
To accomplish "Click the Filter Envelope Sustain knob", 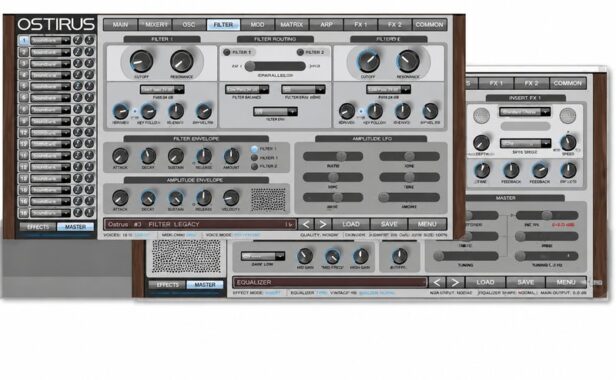I will pyautogui.click(x=176, y=156).
